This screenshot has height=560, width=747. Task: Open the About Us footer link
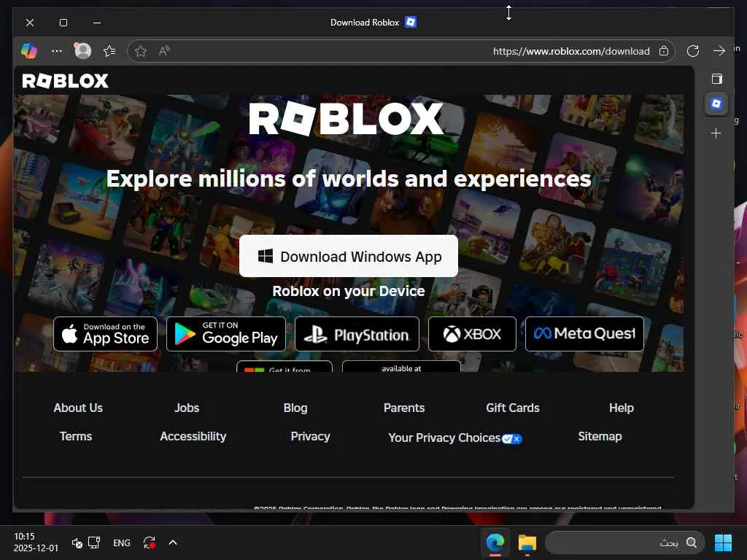coord(78,408)
